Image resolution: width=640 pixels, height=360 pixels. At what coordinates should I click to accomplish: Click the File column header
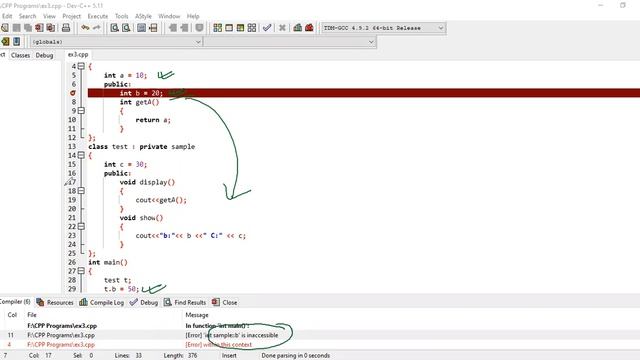(32, 315)
